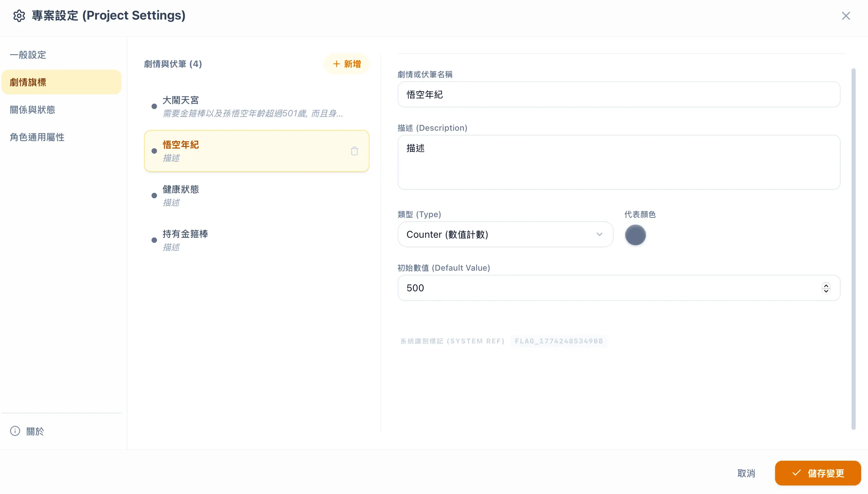Click the right panel vertical scrollbar

(854, 249)
